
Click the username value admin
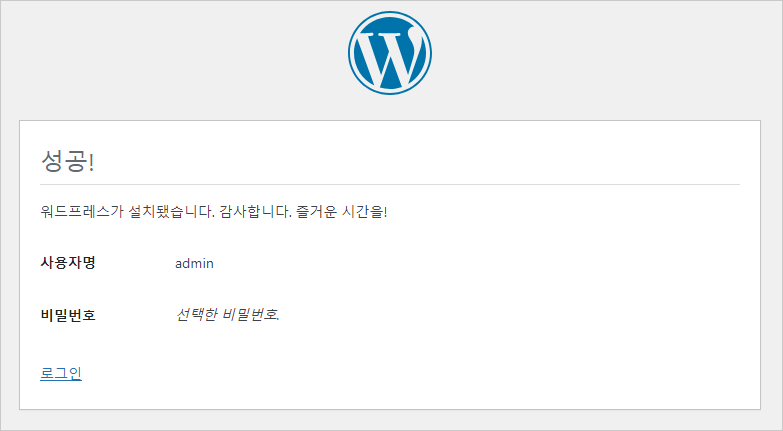(x=194, y=263)
